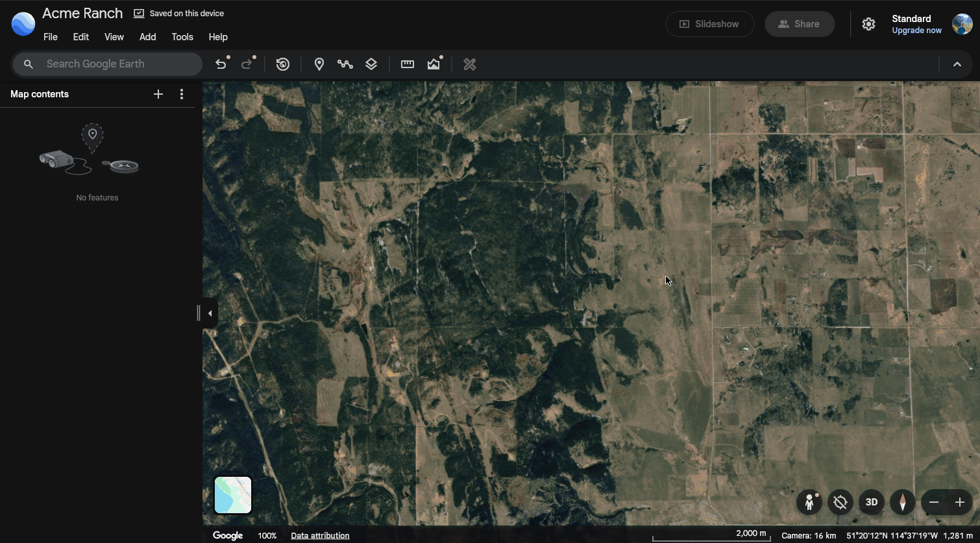Click the Data attribution link
This screenshot has width=980, height=543.
coord(320,536)
